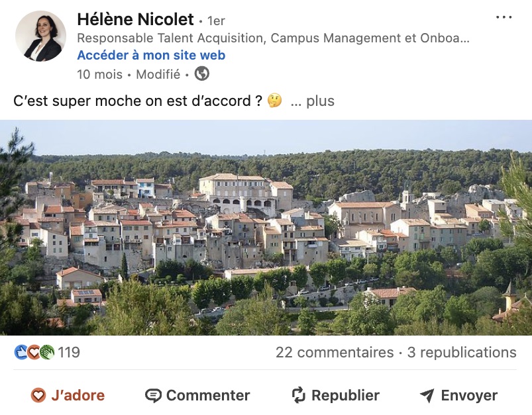The image size is (532, 415).
Task: Click the job title headline text
Action: coord(273,38)
